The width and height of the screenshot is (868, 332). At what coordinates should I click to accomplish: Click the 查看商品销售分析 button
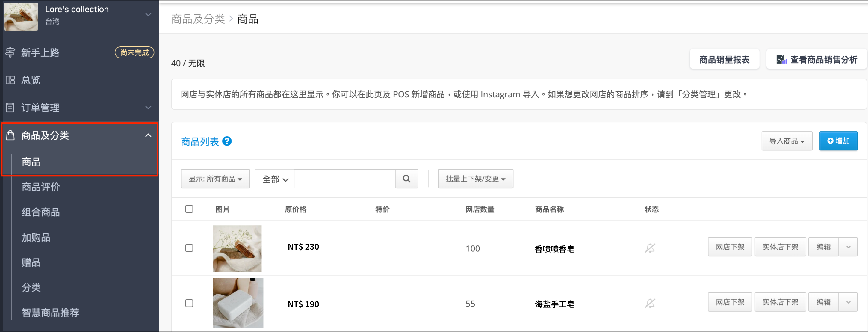[816, 60]
